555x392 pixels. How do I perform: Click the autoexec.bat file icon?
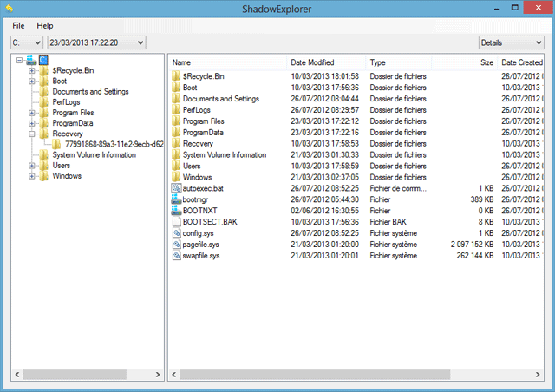point(176,188)
